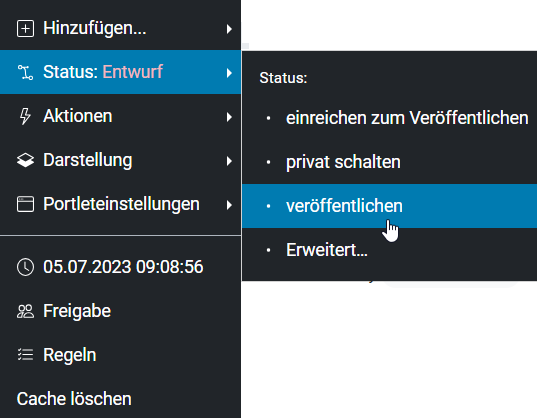537x418 pixels.
Task: Click the checklist icon beside Regeln
Action: 25,355
